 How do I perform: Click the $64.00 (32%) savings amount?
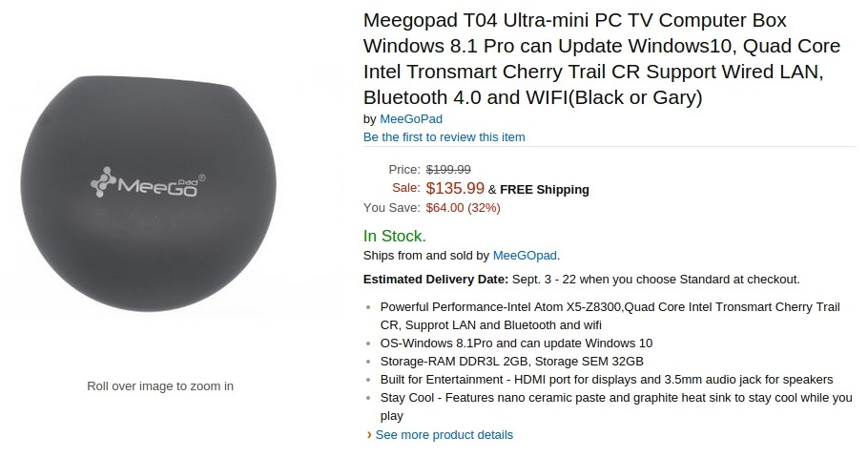click(x=463, y=208)
